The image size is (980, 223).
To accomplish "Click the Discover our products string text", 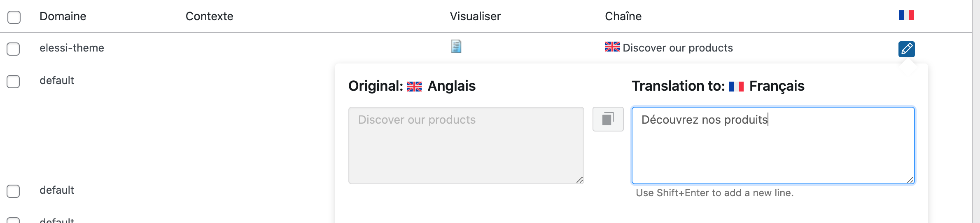I will (678, 48).
